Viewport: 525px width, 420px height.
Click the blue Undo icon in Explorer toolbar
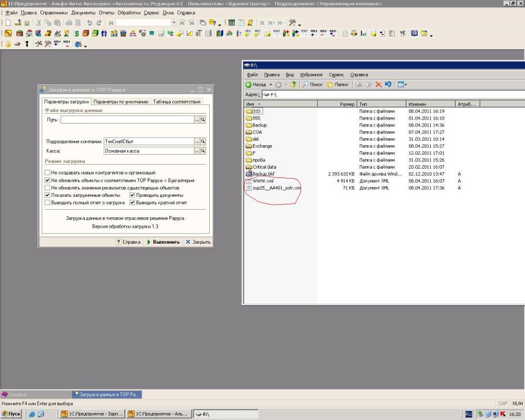[x=388, y=84]
